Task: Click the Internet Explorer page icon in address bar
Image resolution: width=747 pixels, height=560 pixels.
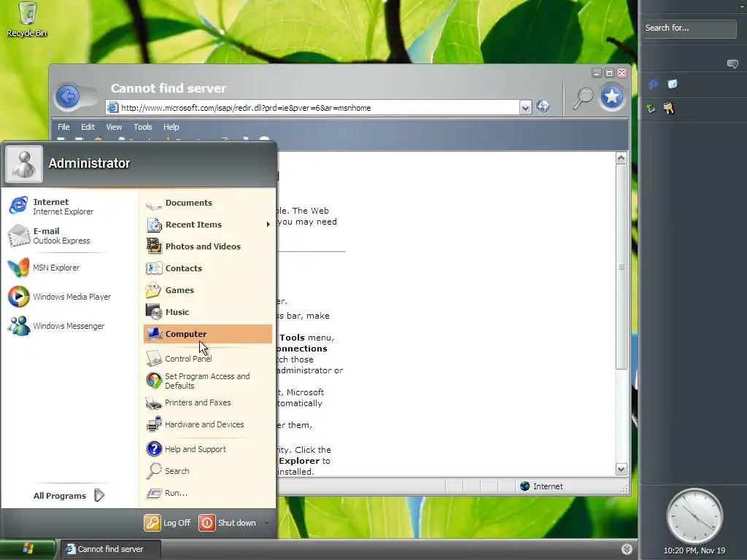Action: click(112, 108)
